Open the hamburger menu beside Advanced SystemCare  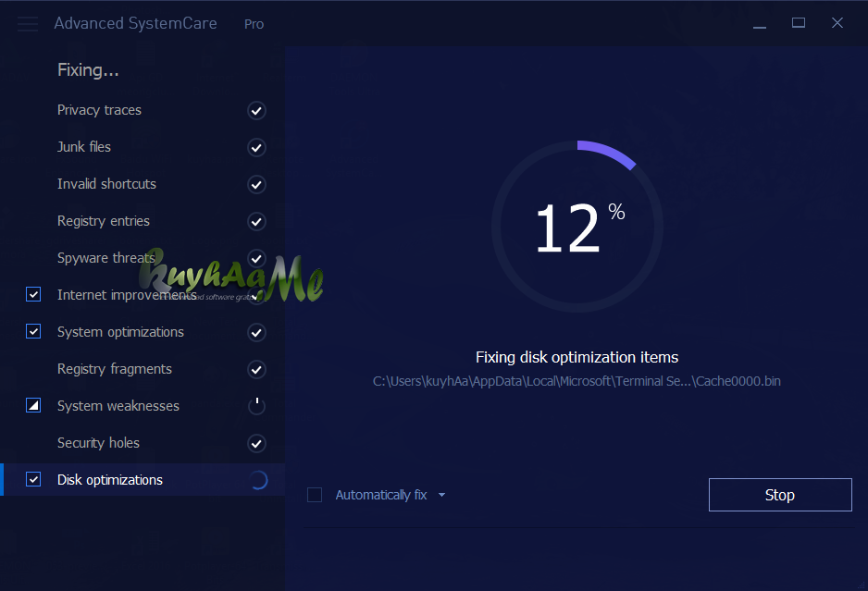pos(28,24)
